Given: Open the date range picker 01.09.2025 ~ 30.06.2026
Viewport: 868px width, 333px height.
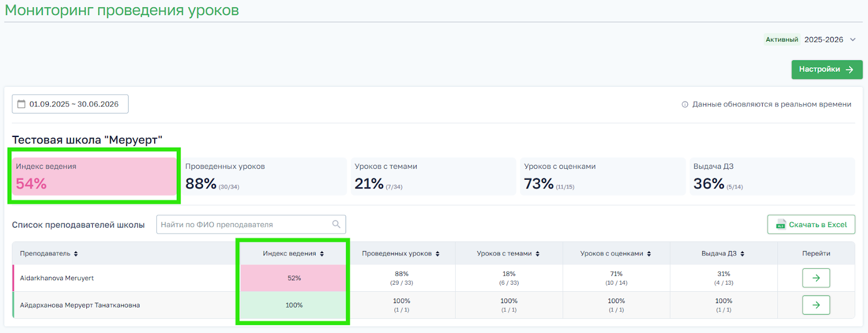Looking at the screenshot, I should pyautogui.click(x=71, y=104).
